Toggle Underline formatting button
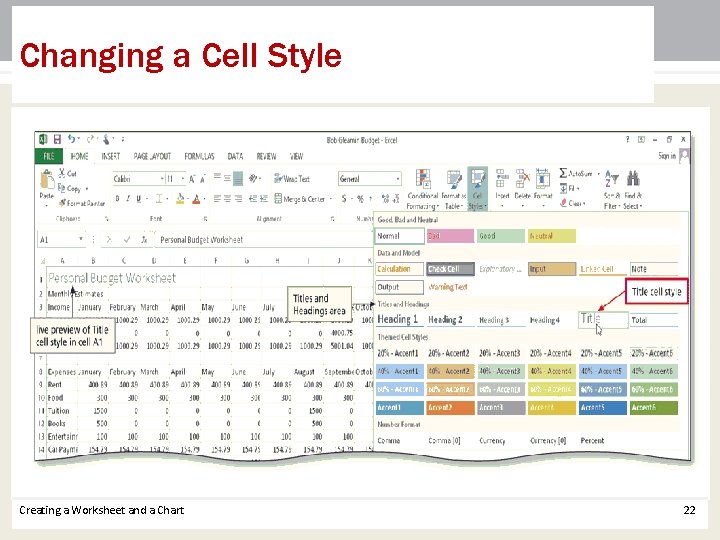The width and height of the screenshot is (720, 540). coord(138,199)
